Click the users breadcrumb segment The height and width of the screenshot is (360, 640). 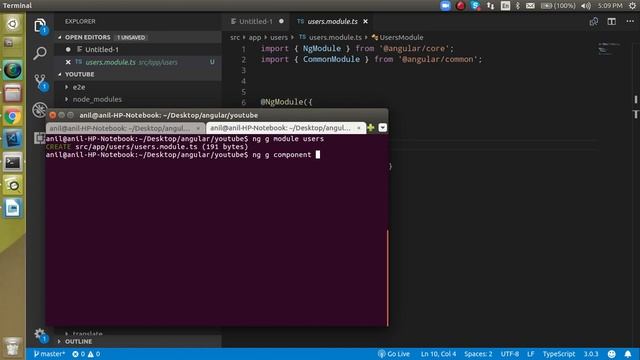click(x=279, y=37)
